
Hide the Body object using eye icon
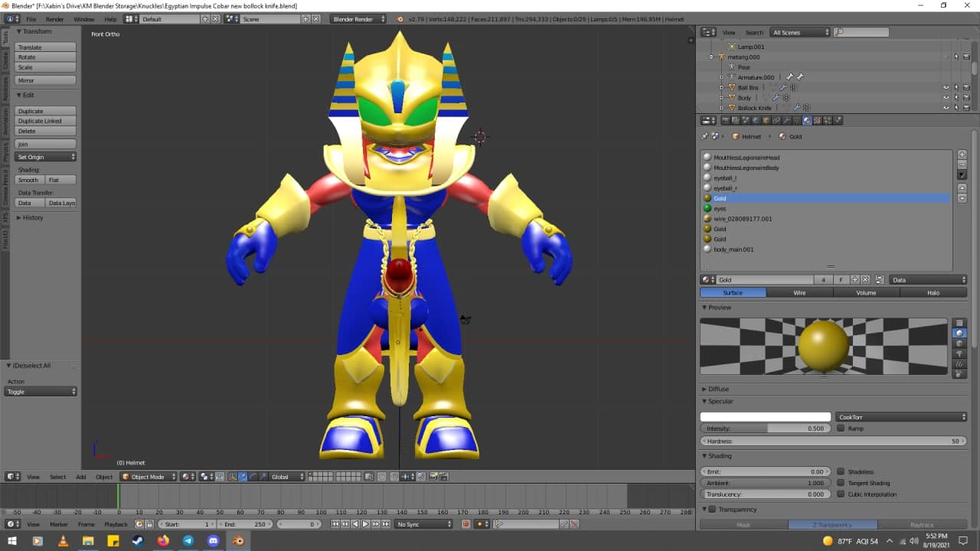point(946,98)
